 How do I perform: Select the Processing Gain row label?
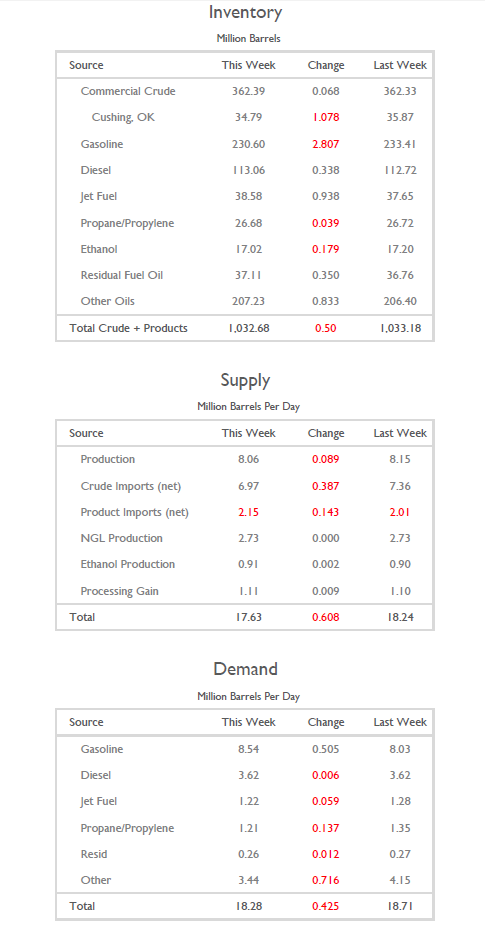tap(120, 591)
